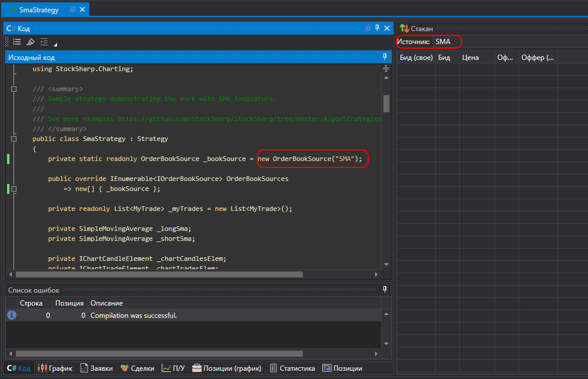Switch to the Заявки tab

pos(96,368)
